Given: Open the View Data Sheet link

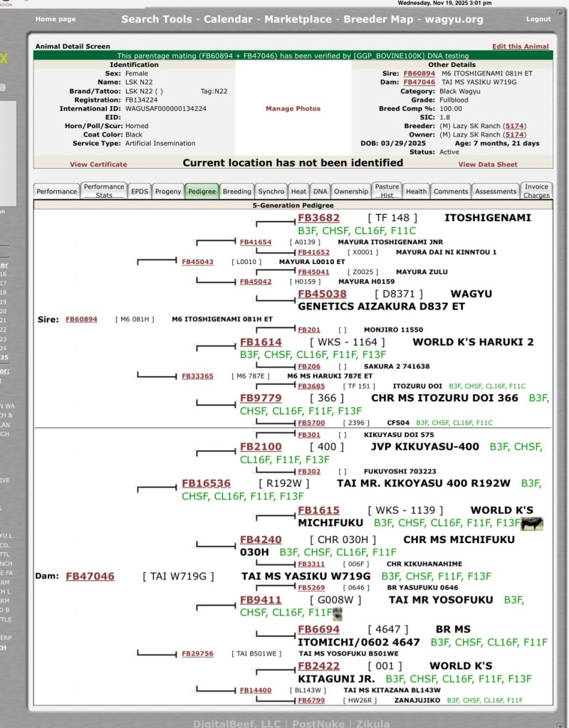Looking at the screenshot, I should point(487,164).
